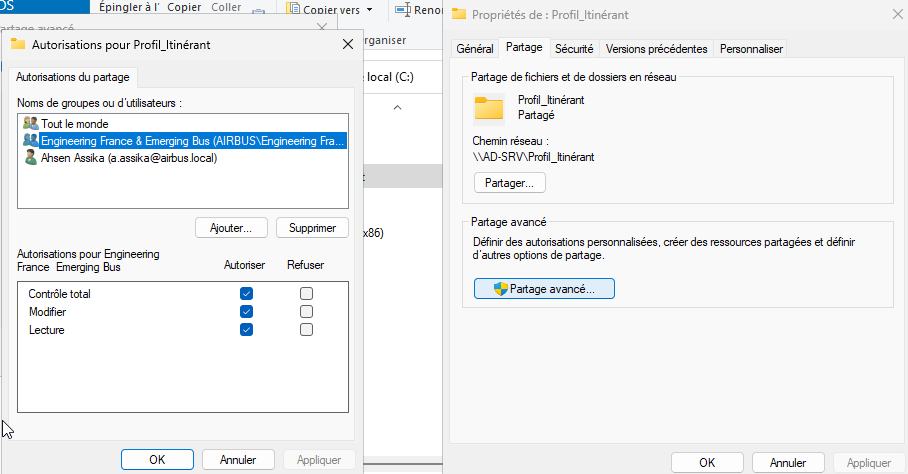Click Partager... button

510,183
